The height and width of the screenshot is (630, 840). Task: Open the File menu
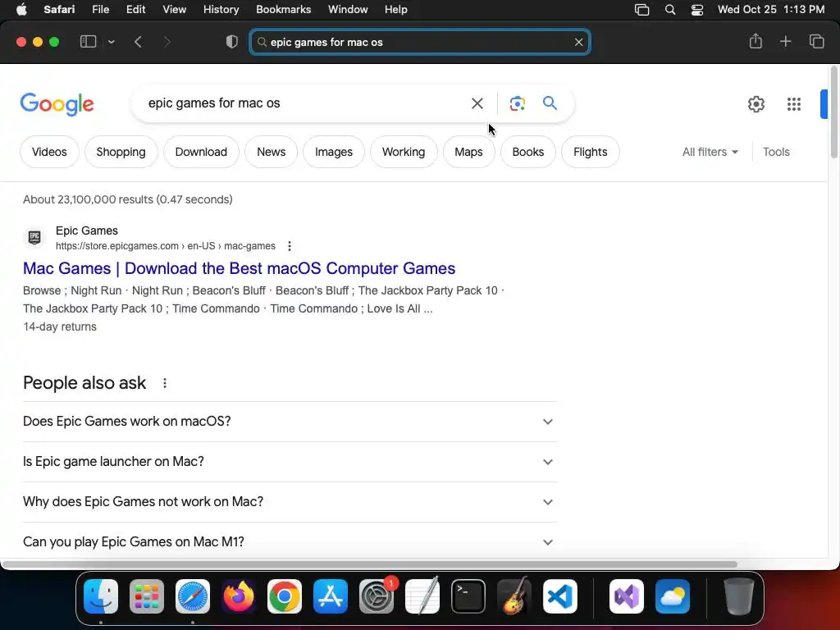[100, 10]
